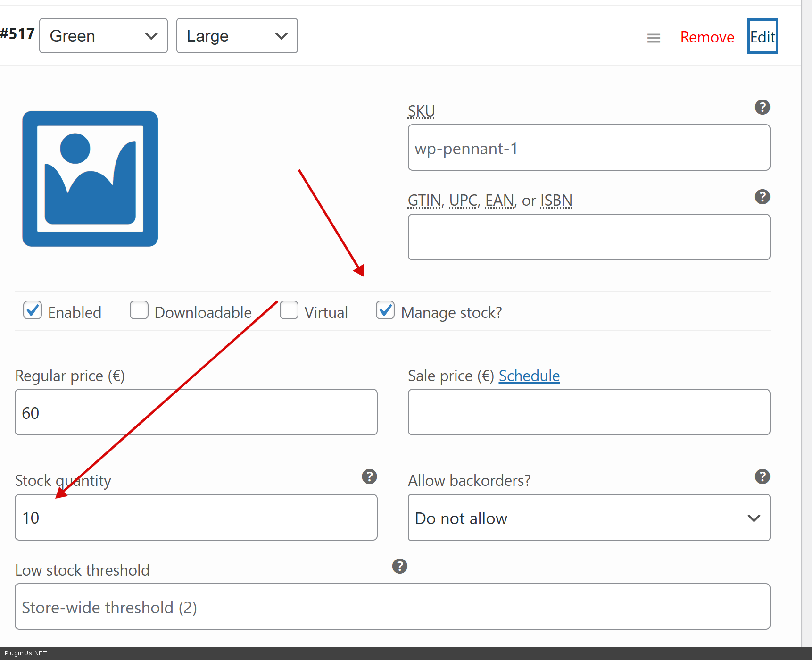Click the drag handle reorder icon
This screenshot has height=660, width=812.
[654, 38]
